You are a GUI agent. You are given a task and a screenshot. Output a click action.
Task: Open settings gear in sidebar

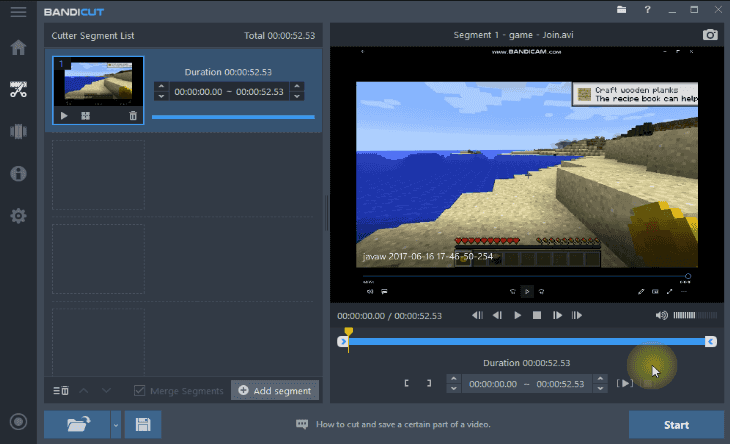18,216
